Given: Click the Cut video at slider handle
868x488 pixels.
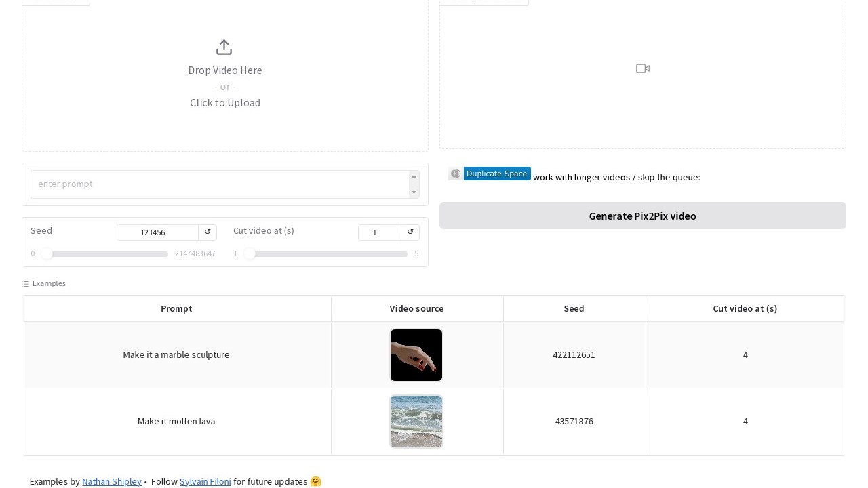Looking at the screenshot, I should click(x=250, y=253).
